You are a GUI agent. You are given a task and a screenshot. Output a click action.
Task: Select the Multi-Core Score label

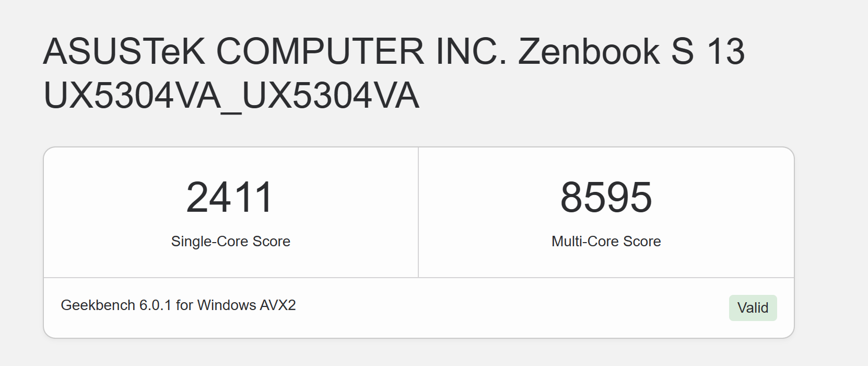click(x=606, y=241)
